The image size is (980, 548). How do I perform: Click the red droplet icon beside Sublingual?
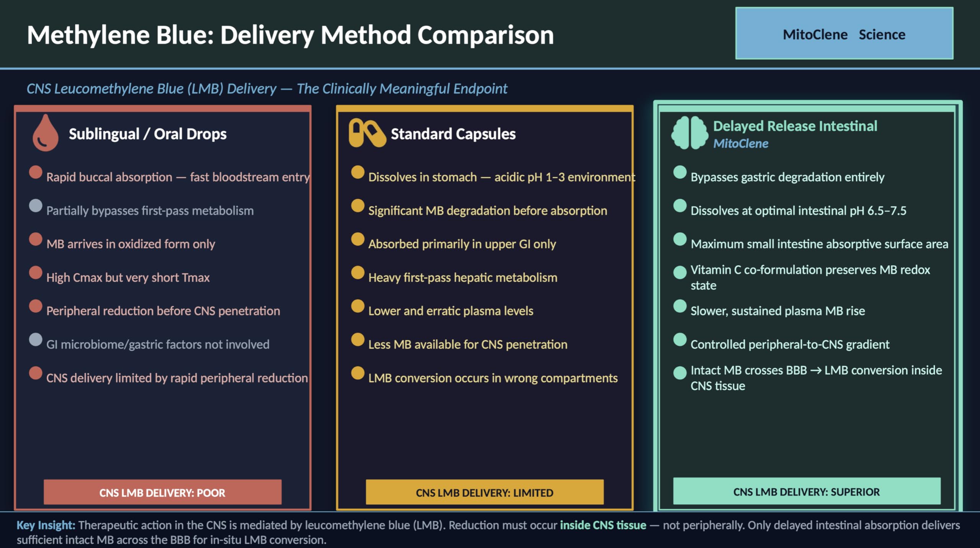tap(46, 133)
